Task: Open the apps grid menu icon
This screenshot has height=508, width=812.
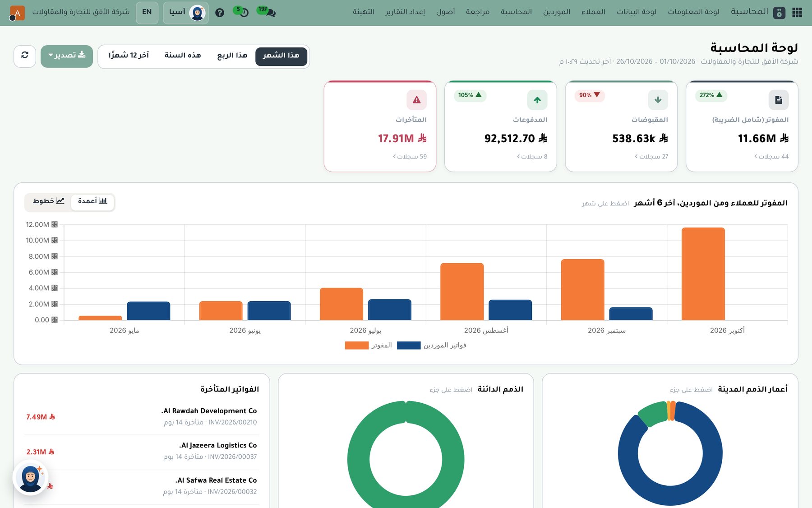Action: [x=797, y=12]
